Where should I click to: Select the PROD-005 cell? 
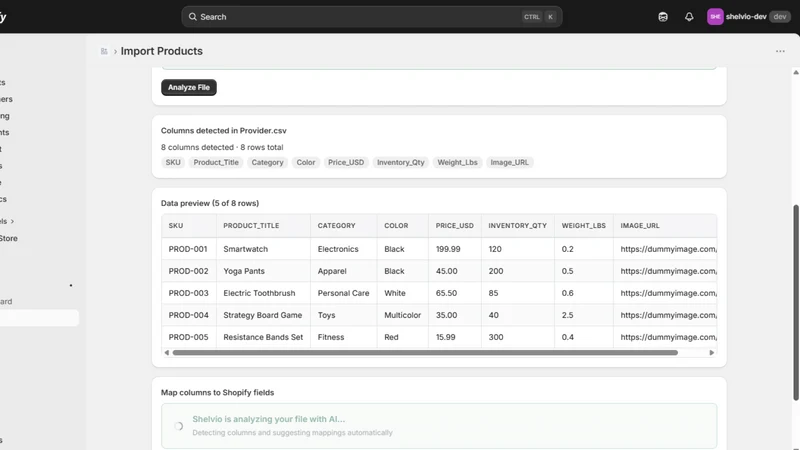click(188, 337)
